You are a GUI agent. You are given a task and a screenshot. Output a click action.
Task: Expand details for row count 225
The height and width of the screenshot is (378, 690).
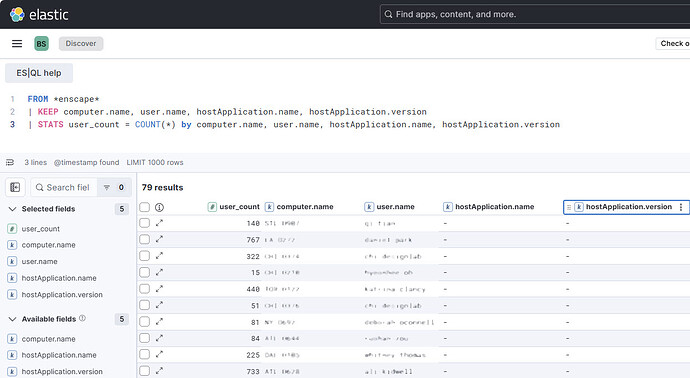click(159, 354)
